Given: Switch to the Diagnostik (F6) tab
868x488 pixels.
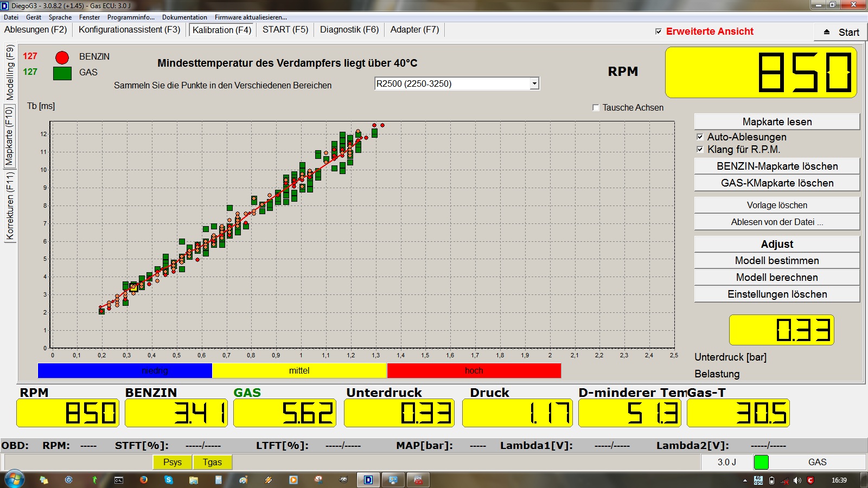Looking at the screenshot, I should coord(349,30).
